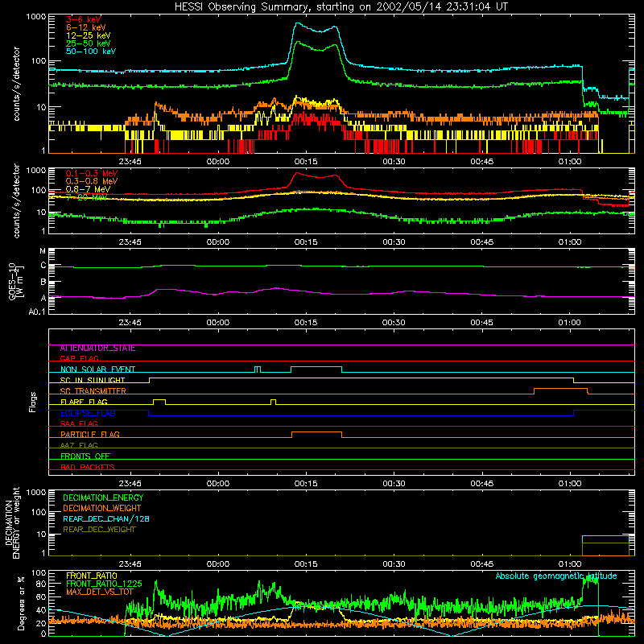
Task: Select the yellow 12-25 keV legend label
Action: point(89,35)
